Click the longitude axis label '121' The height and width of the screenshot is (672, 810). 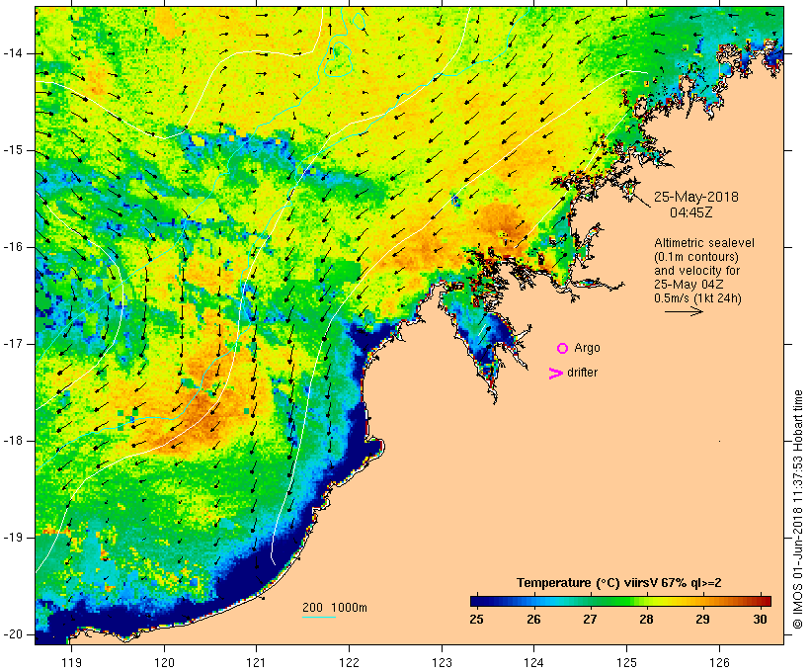tap(256, 662)
